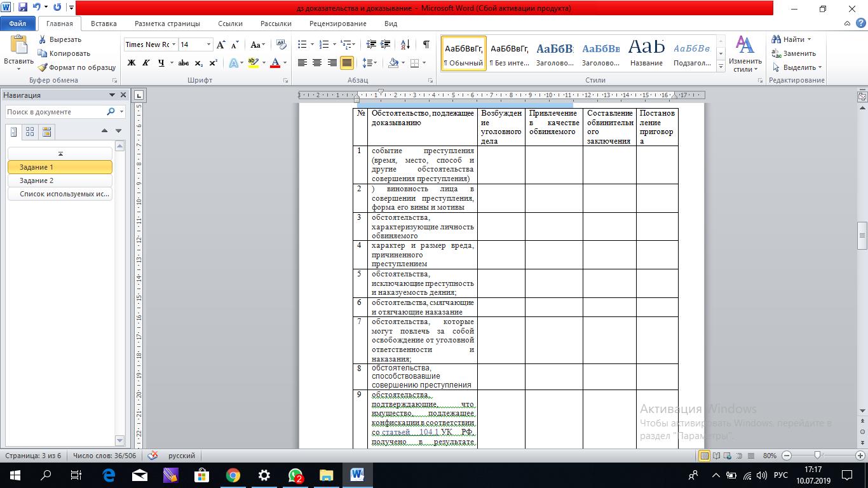Go to heading Список используемых ис...
The image size is (868, 488).
[x=60, y=194]
